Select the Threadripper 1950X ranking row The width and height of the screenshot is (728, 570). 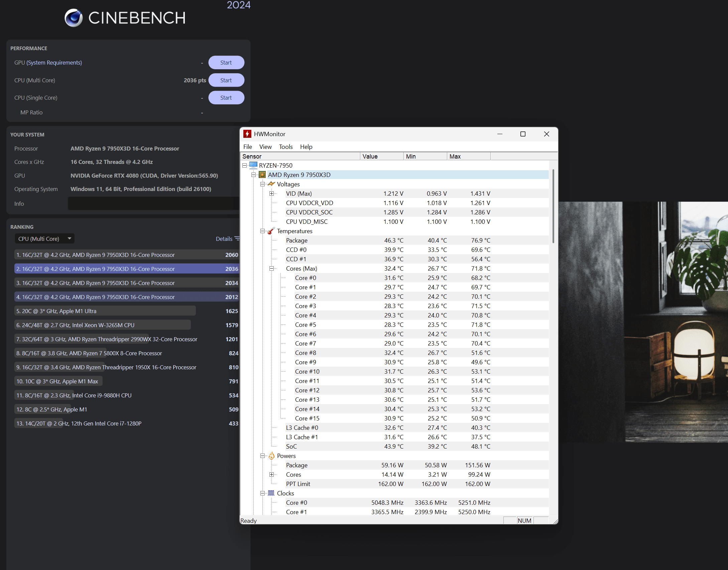click(x=127, y=367)
